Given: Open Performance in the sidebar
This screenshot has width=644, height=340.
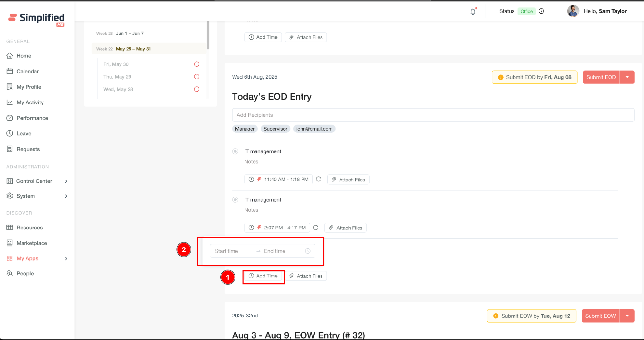Looking at the screenshot, I should [x=32, y=118].
